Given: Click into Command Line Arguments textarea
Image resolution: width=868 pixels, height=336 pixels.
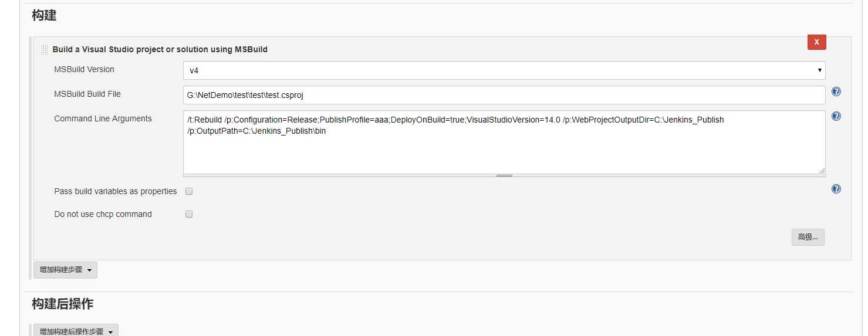Looking at the screenshot, I should tap(504, 142).
